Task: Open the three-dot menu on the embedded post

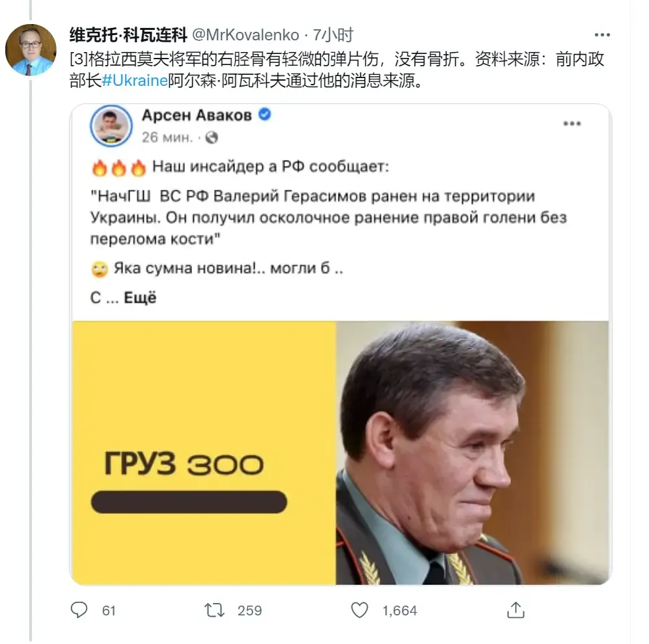Action: click(572, 124)
